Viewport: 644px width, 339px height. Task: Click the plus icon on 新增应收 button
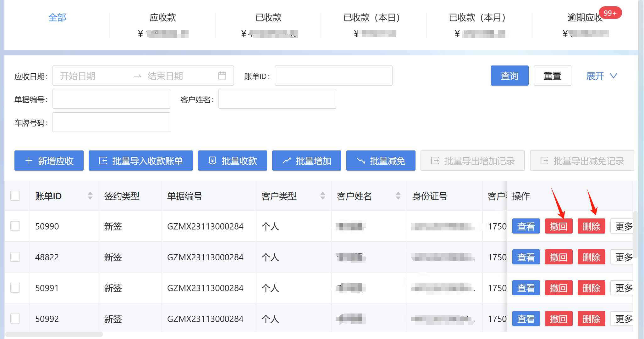29,161
